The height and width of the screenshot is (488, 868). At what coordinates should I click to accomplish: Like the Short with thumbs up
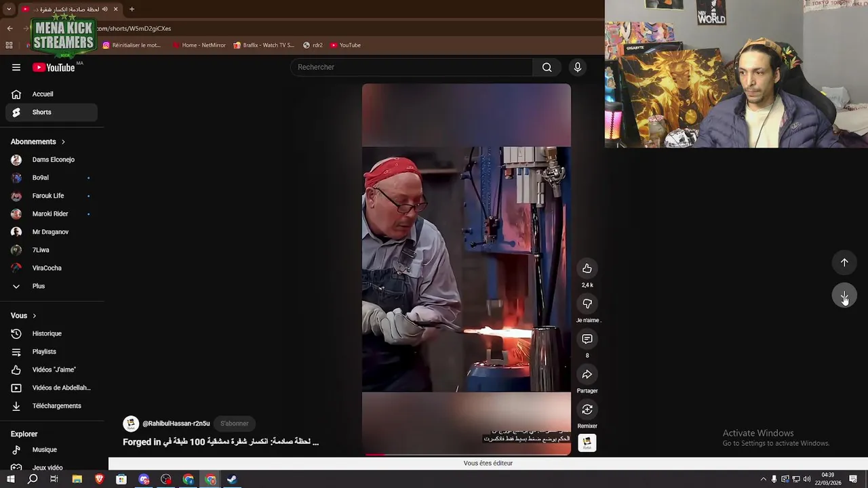587,268
